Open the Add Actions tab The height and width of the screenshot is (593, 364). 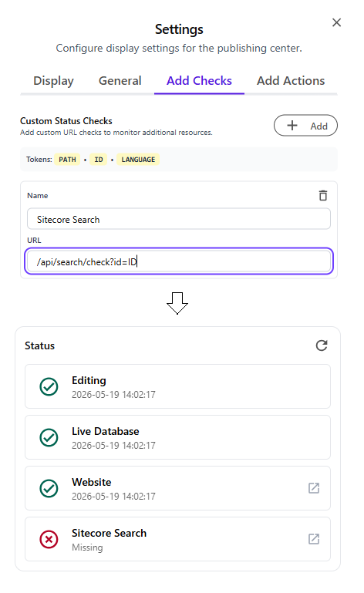click(291, 80)
